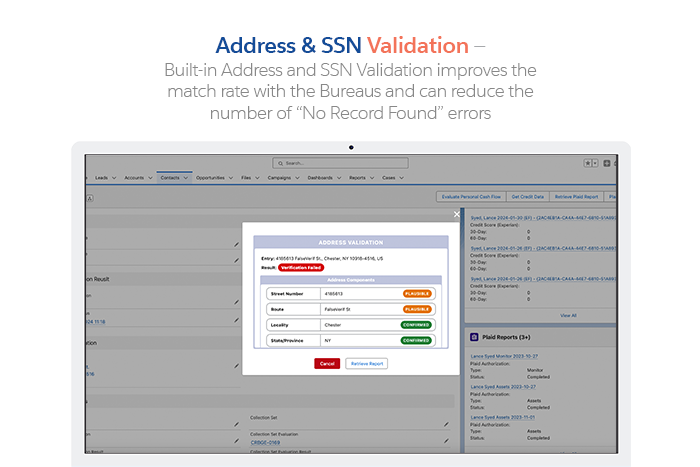Click the Retrieve Report button
Screen dimensions: 700x467
(x=366, y=363)
